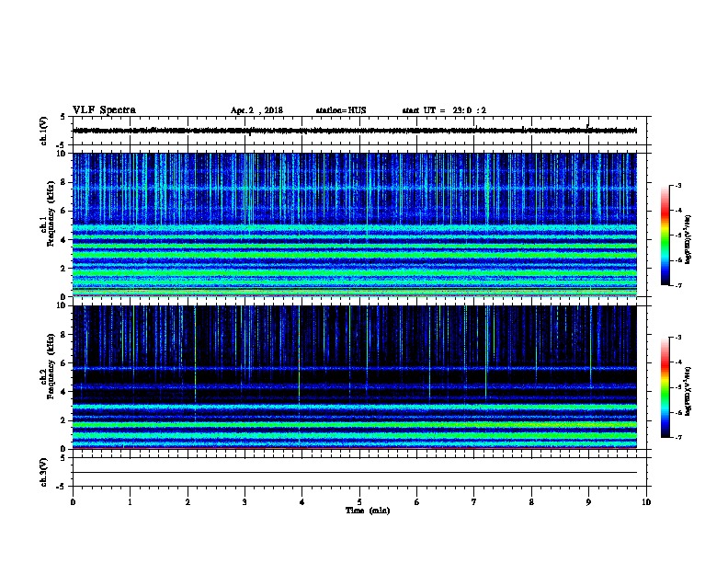Click the "VLF Spectra" plot title
This screenshot has height=563, width=728.
click(x=104, y=110)
